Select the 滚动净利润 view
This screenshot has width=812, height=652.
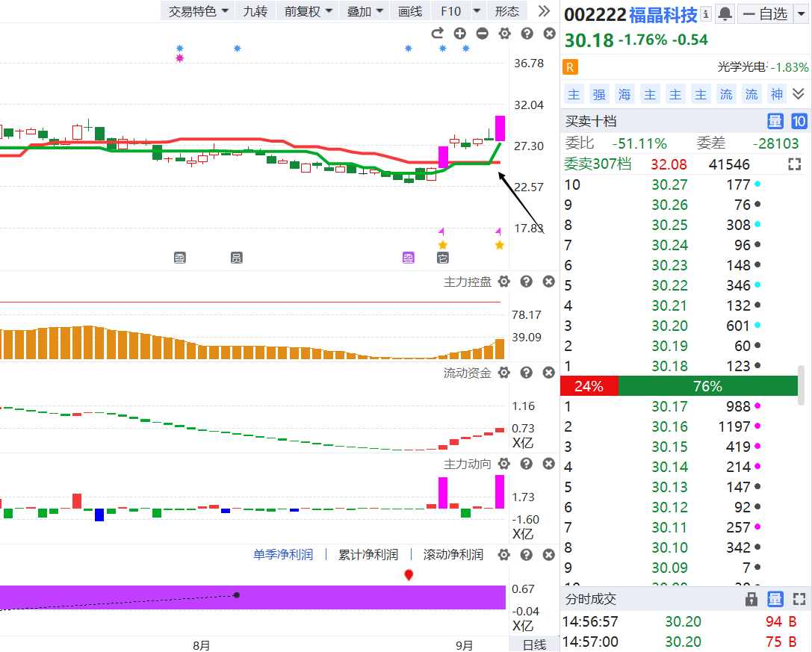453,555
